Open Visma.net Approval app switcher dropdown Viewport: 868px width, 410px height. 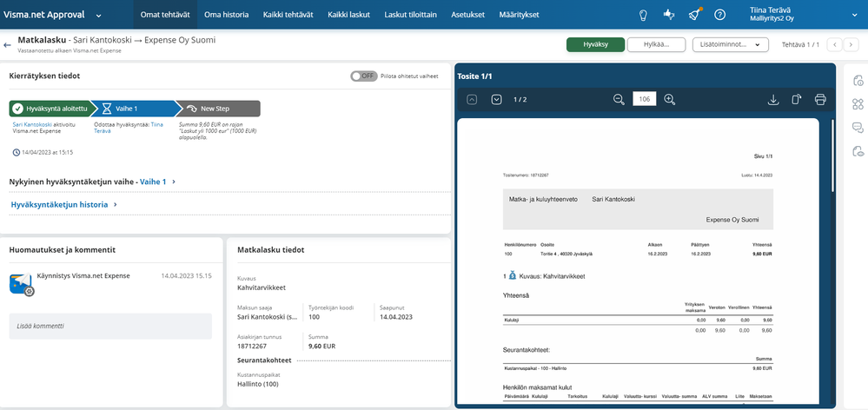pyautogui.click(x=98, y=16)
